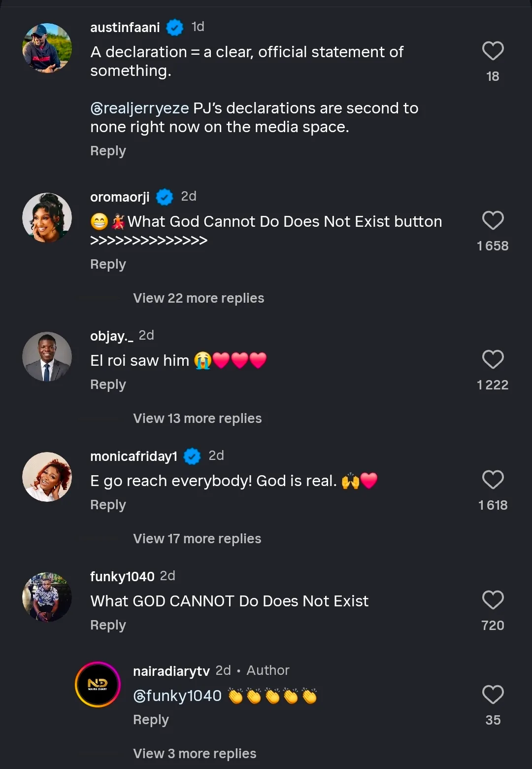Open oromaorji's profile avatar
Viewport: 532px width, 769px height.
[x=47, y=217]
